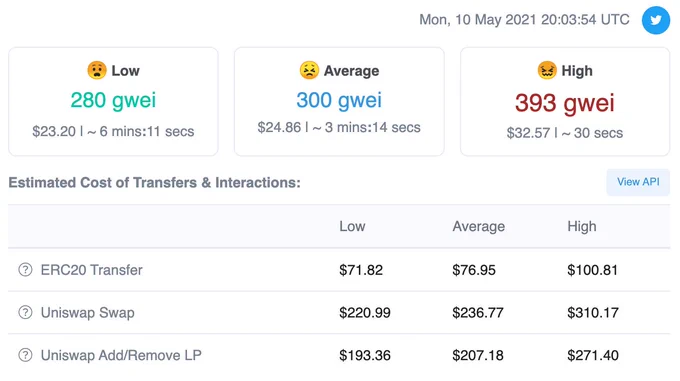Viewport: 680px width, 381px height.
Task: Click the $310.17 Uniswap Swap high cost
Action: [x=593, y=313]
